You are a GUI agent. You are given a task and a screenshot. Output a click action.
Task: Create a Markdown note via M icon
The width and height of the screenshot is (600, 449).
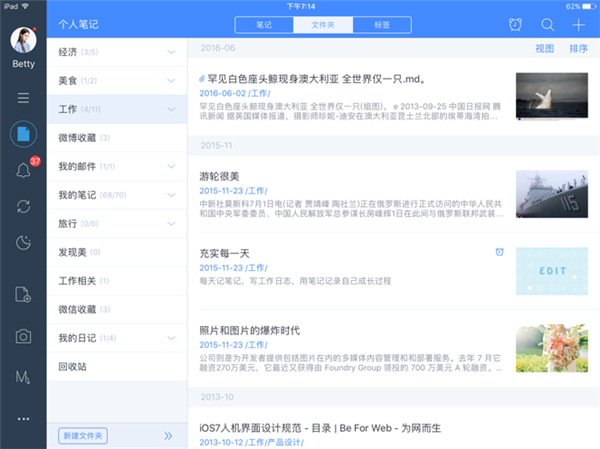(x=22, y=375)
